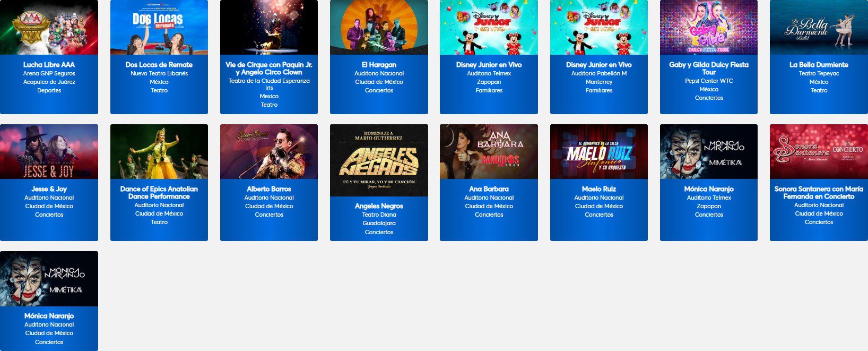Open Disney Junior en Vivo Monterrey card image
The height and width of the screenshot is (351, 868).
click(x=599, y=27)
